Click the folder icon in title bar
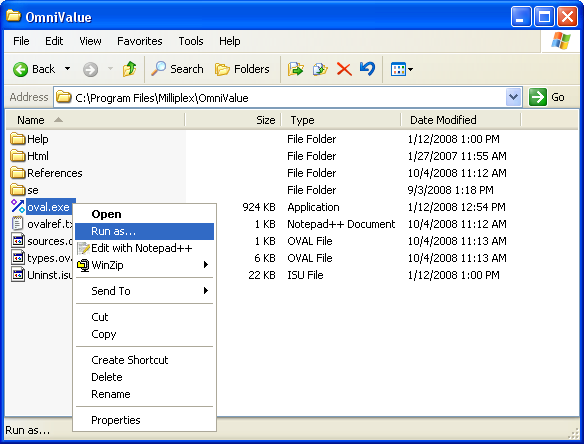Screen dimensions: 584x444 [x=13, y=16]
